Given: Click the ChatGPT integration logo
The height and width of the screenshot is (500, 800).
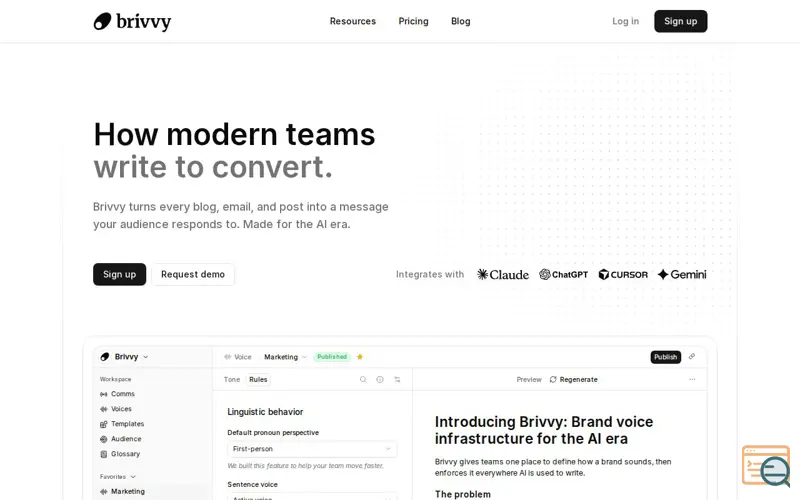Looking at the screenshot, I should pyautogui.click(x=563, y=274).
